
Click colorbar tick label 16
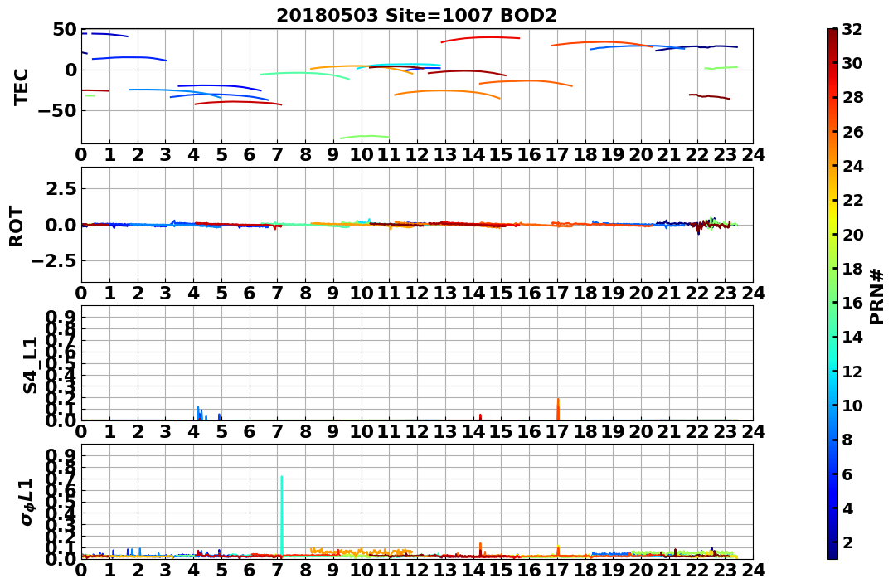852,303
